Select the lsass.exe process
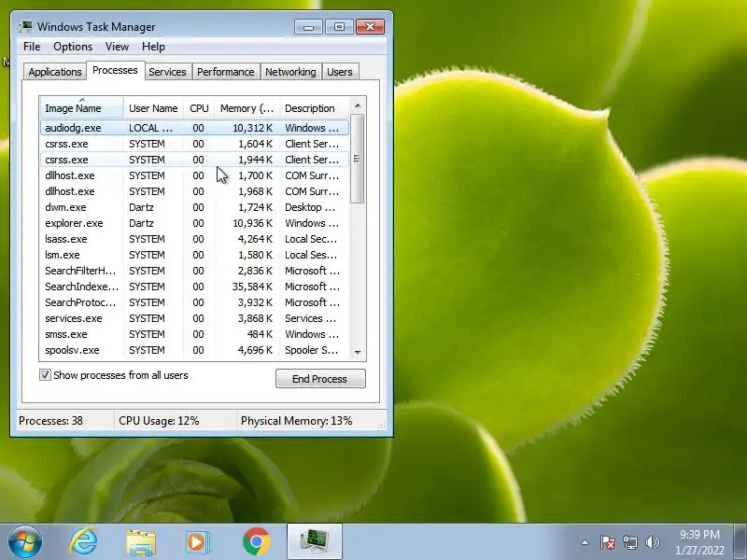Screen dimensions: 747x560 point(195,239)
